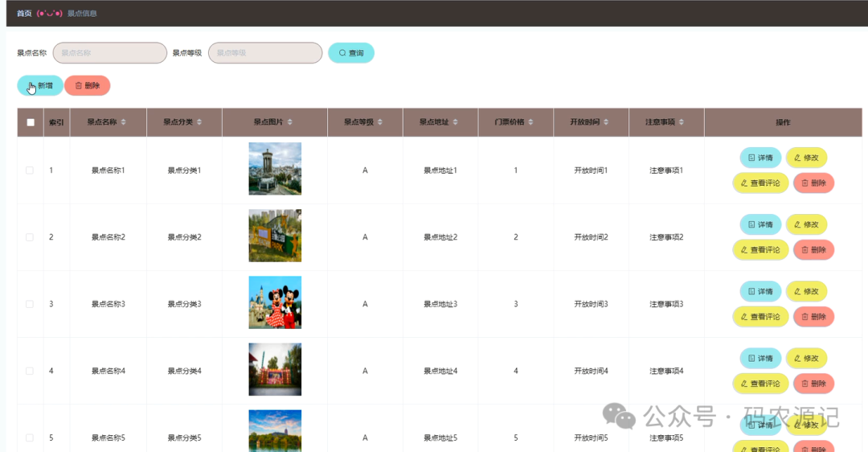Viewport: 868px width, 452px height.
Task: Click 修改 for 景点名称3 row
Action: (x=807, y=291)
